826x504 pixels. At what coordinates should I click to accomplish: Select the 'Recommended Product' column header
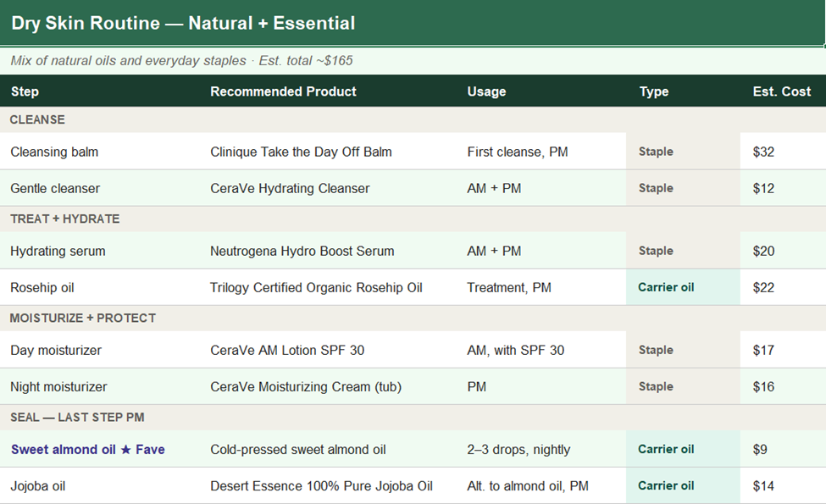tap(283, 91)
